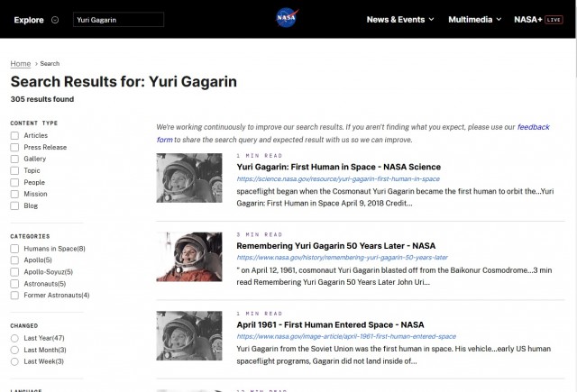Screen dimensions: 577x392
Task: Click the orange-suit Gagarin thumbnail
Action: tap(189, 257)
